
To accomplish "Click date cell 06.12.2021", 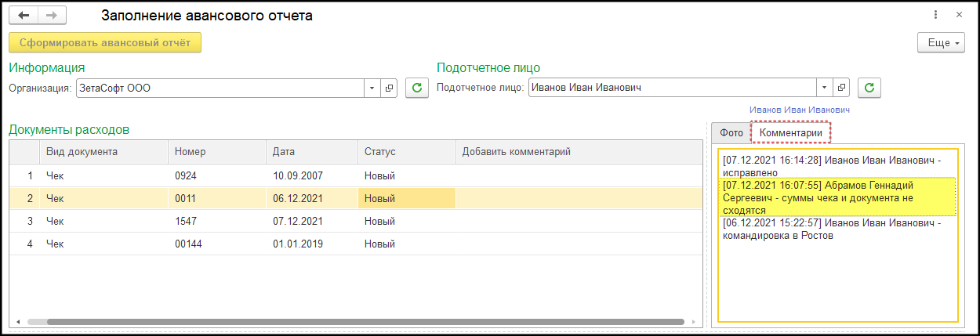I will click(313, 199).
